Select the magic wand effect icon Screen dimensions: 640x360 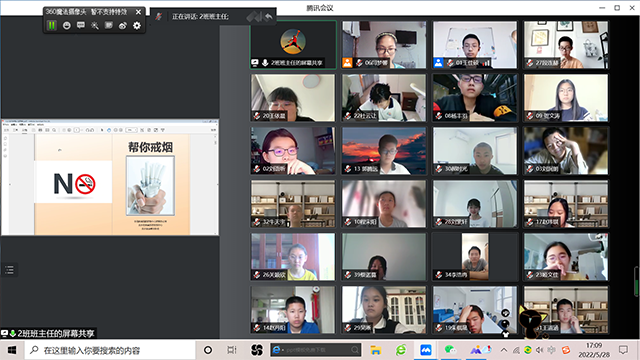(x=95, y=25)
